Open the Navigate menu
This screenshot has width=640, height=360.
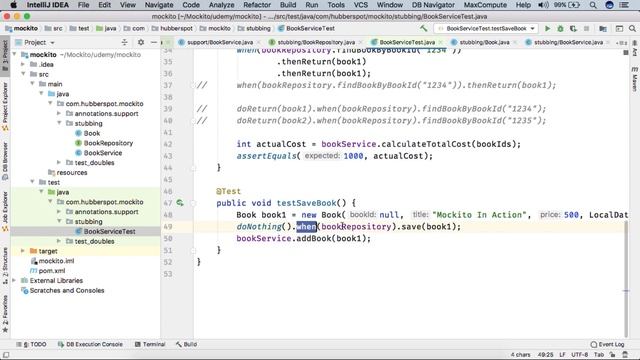[159, 5]
